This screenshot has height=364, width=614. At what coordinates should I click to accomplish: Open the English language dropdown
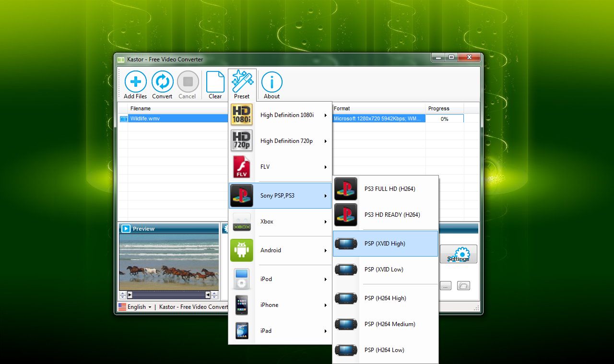[x=140, y=307]
